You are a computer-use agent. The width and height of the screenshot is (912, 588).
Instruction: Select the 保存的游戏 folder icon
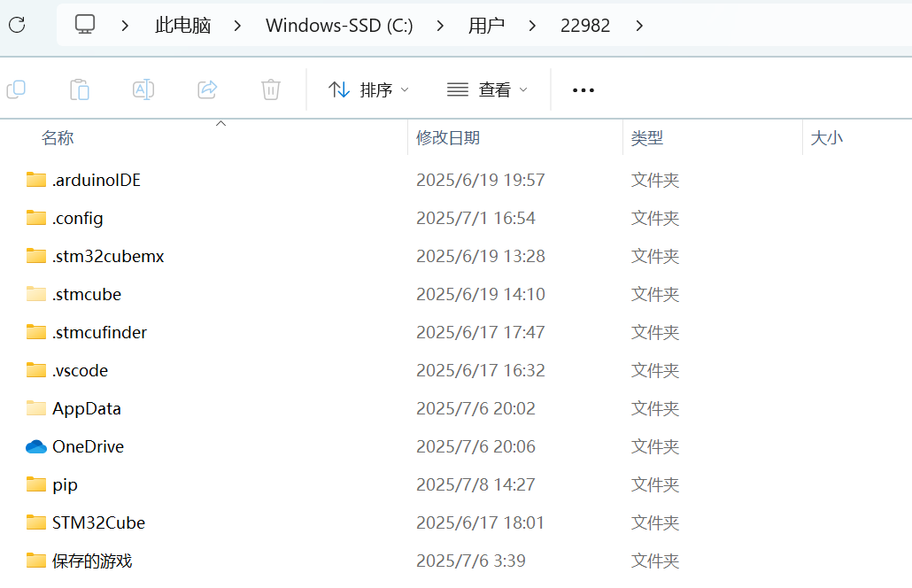[36, 561]
